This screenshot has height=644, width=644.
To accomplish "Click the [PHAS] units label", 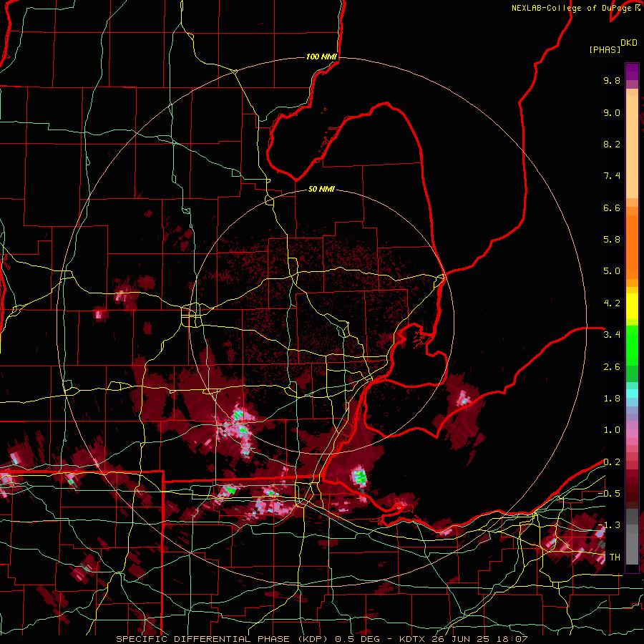I will (x=605, y=49).
